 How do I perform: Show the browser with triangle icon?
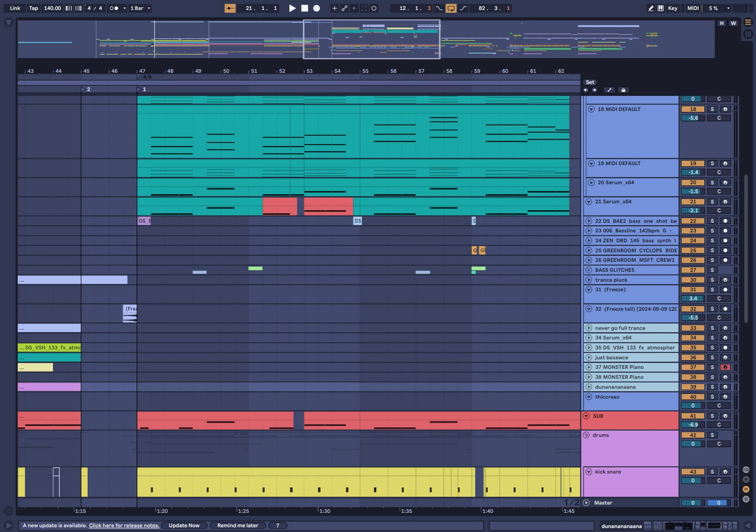[8, 23]
